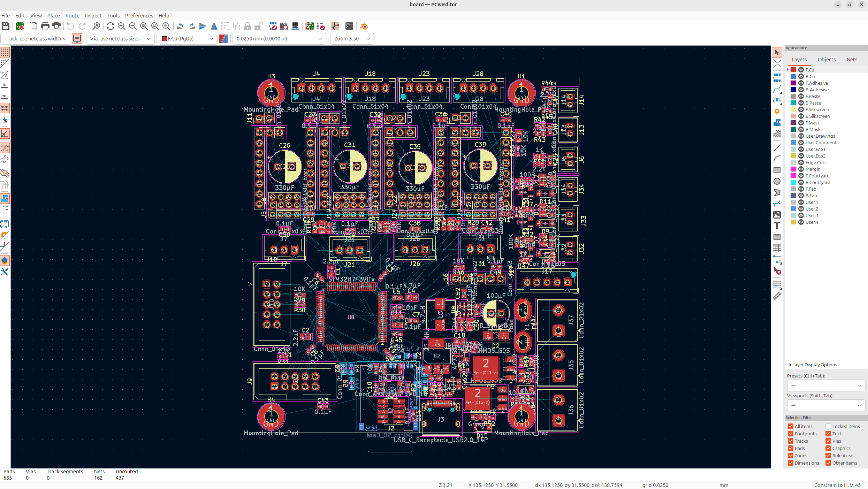Select the Measure distance tool

(x=777, y=296)
